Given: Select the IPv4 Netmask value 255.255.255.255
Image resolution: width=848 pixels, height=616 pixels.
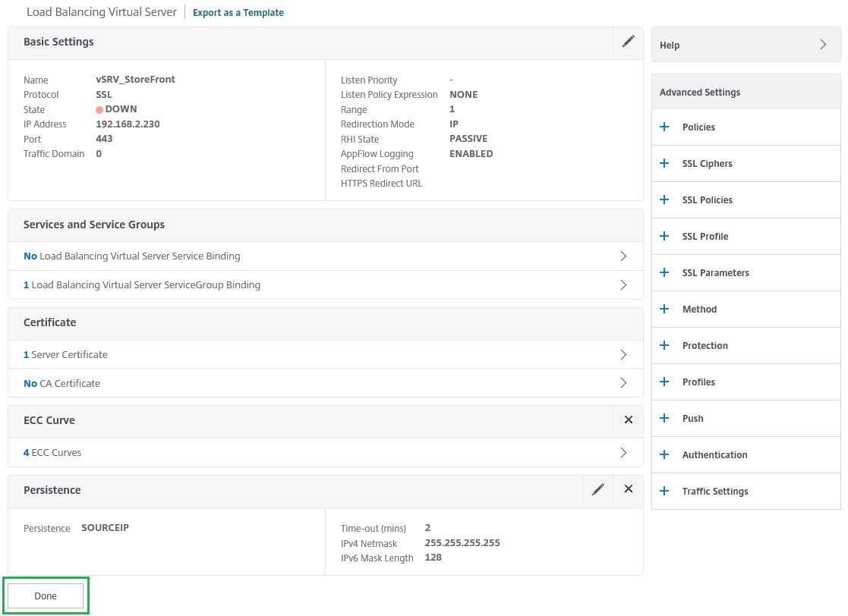Looking at the screenshot, I should [462, 542].
